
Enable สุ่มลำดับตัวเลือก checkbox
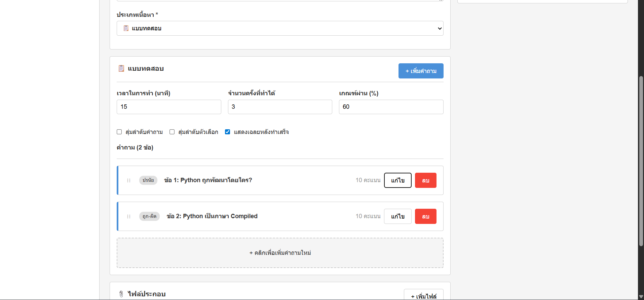(x=172, y=132)
